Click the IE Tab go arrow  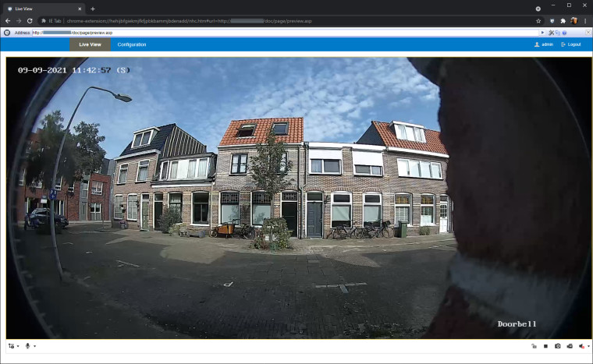pos(543,33)
